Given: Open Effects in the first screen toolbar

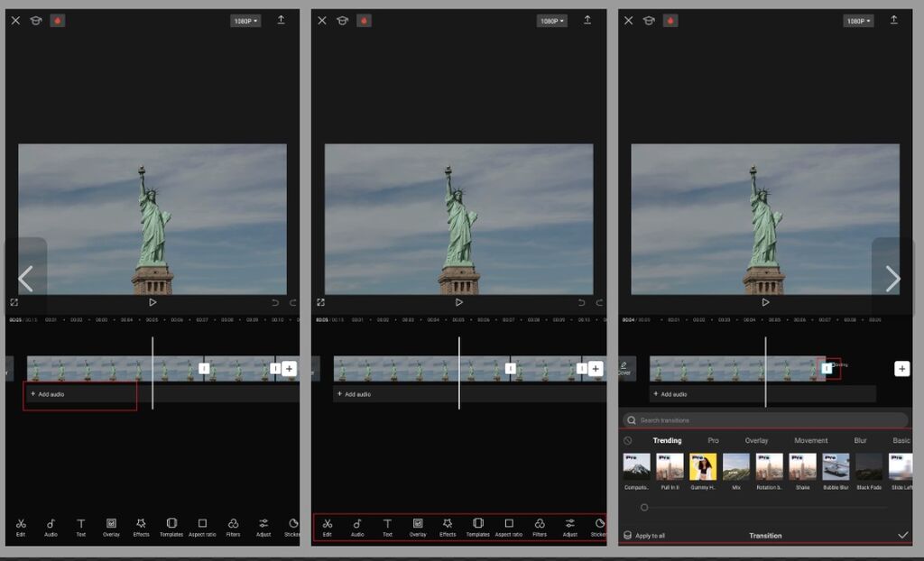Looking at the screenshot, I should pyautogui.click(x=142, y=527).
